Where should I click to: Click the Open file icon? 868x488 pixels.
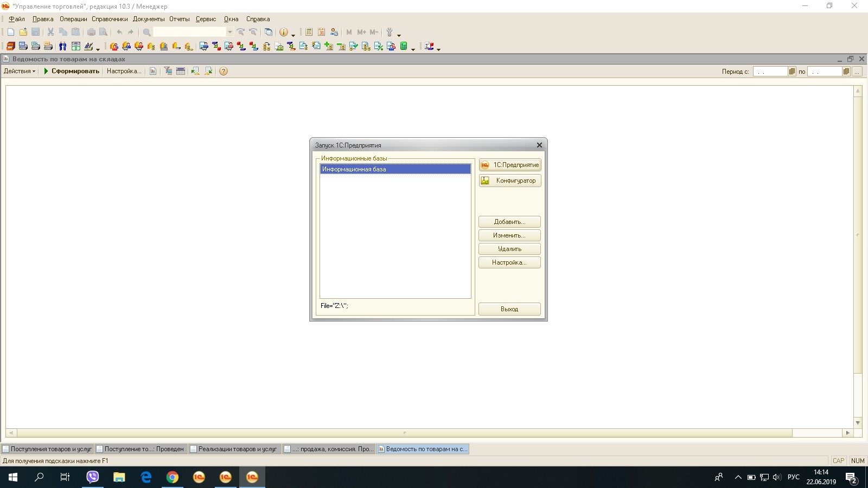23,32
